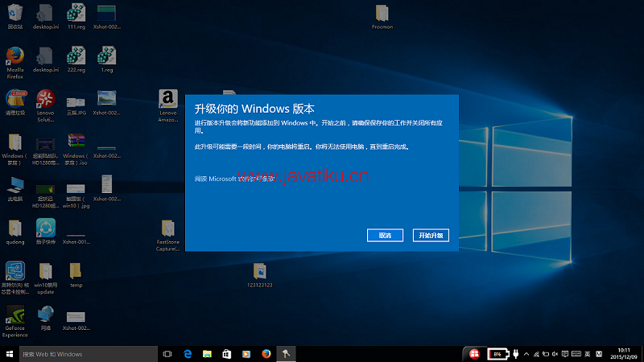644x362 pixels.
Task: Click the clock showing 10:11
Action: click(x=624, y=354)
